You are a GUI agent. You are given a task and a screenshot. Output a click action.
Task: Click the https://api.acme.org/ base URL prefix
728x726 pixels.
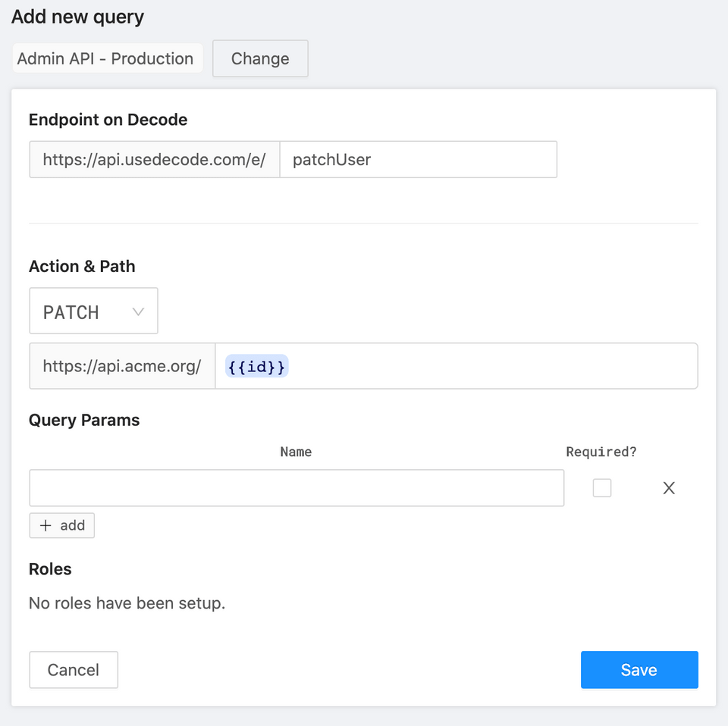click(122, 367)
